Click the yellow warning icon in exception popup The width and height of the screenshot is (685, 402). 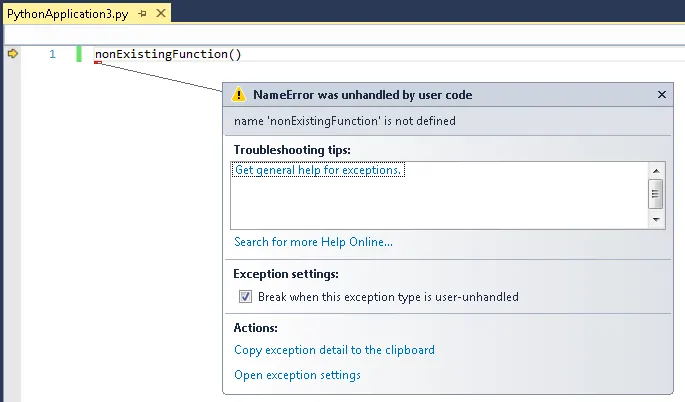pyautogui.click(x=239, y=95)
